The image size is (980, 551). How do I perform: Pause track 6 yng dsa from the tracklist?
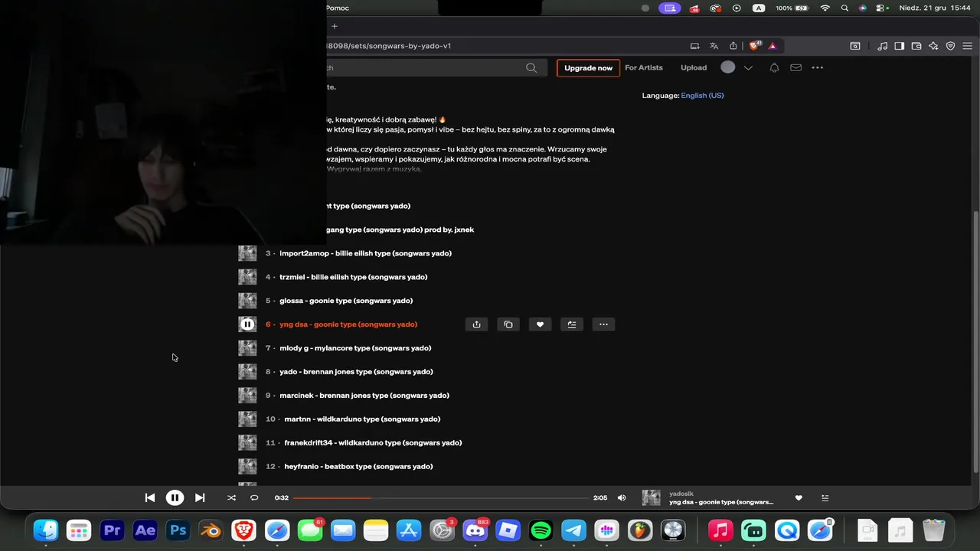coord(247,324)
